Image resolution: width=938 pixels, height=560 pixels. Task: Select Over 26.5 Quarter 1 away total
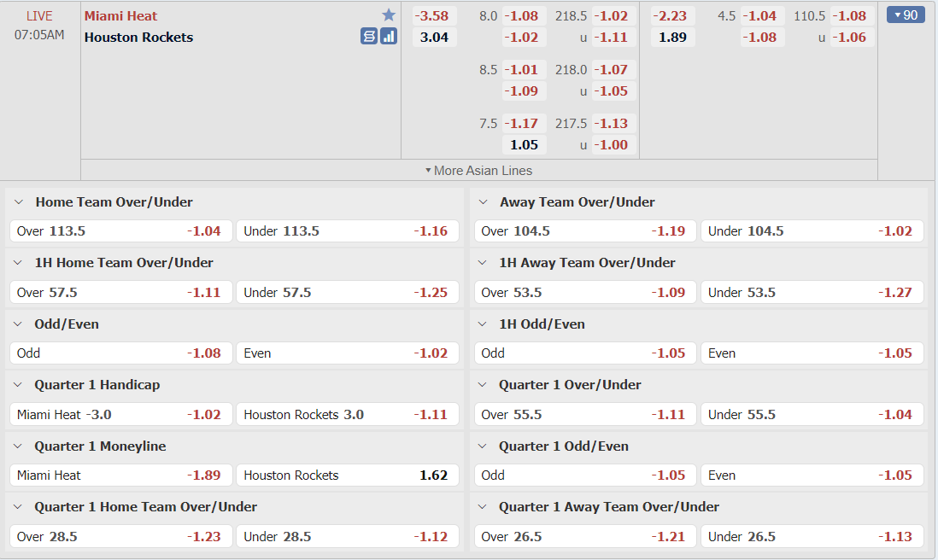[586, 537]
